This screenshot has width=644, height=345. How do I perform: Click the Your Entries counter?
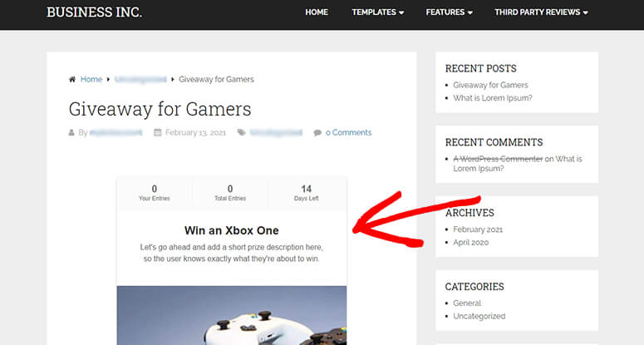(155, 193)
